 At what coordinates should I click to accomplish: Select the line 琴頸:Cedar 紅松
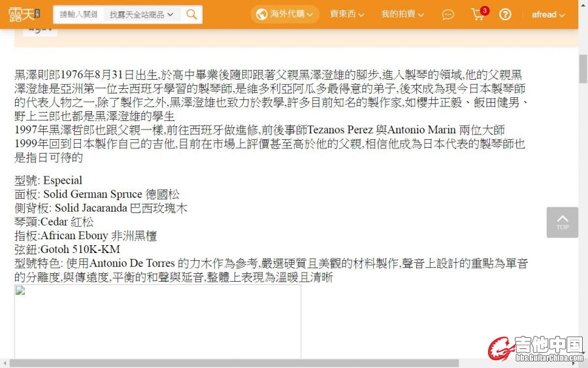tap(54, 222)
